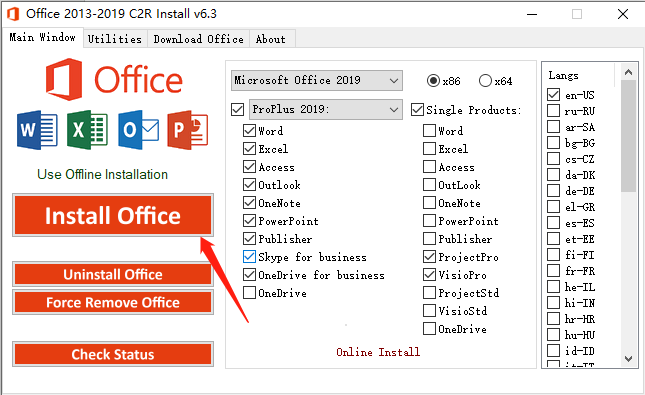Viewport: 645px width, 395px height.
Task: Check the de-DE language
Action: click(x=554, y=191)
